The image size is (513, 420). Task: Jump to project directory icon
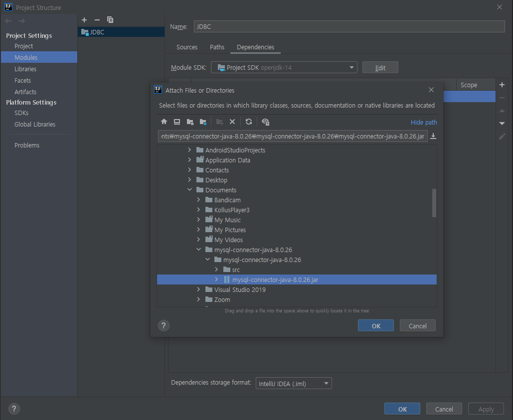[190, 122]
